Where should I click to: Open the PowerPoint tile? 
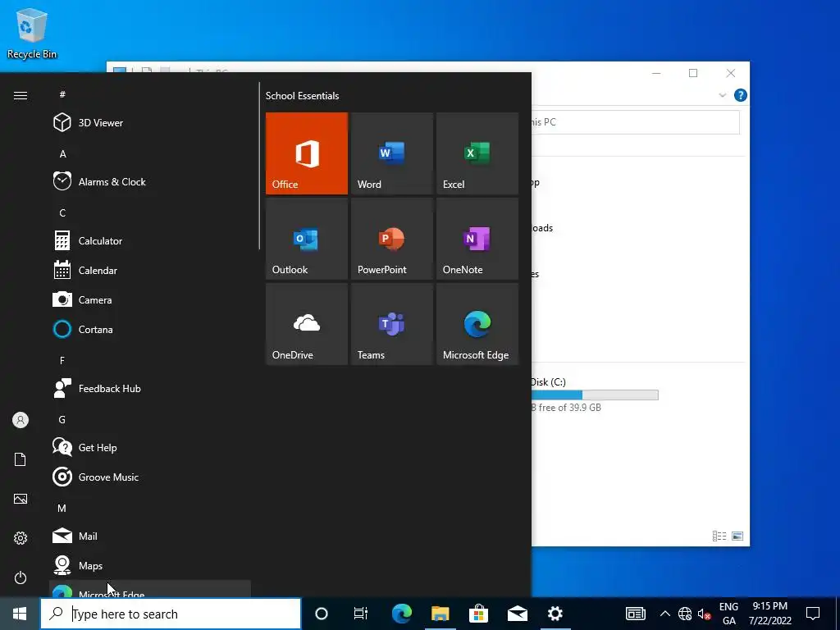tap(391, 239)
